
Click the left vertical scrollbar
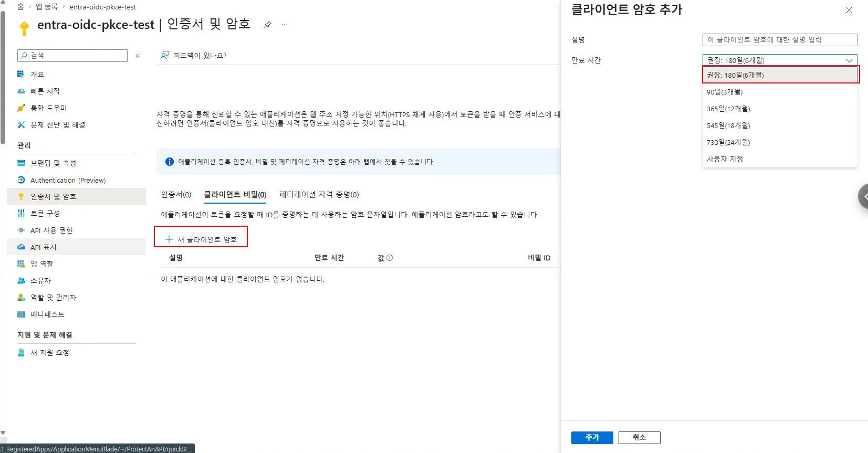[x=3, y=78]
